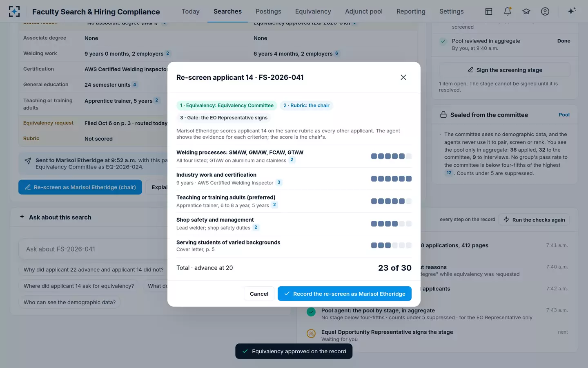Close the Re-screen applicant 14 dialog
The width and height of the screenshot is (588, 368).
(x=403, y=77)
